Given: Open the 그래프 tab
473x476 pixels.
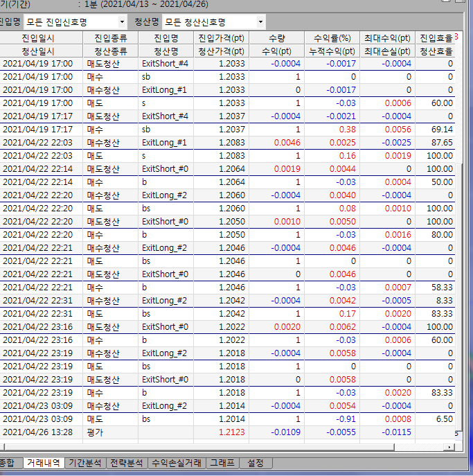Looking at the screenshot, I should pyautogui.click(x=222, y=463).
